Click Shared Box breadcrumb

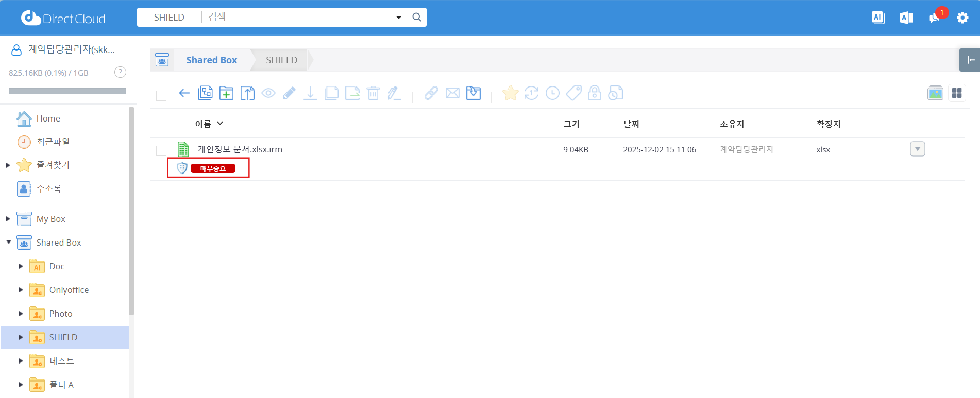pyautogui.click(x=212, y=60)
